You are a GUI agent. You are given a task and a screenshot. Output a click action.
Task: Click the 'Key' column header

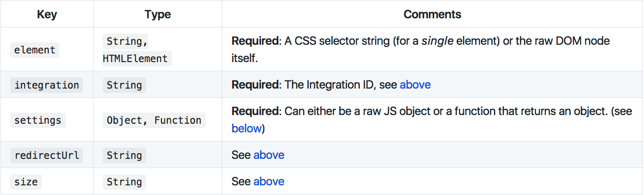click(x=47, y=14)
